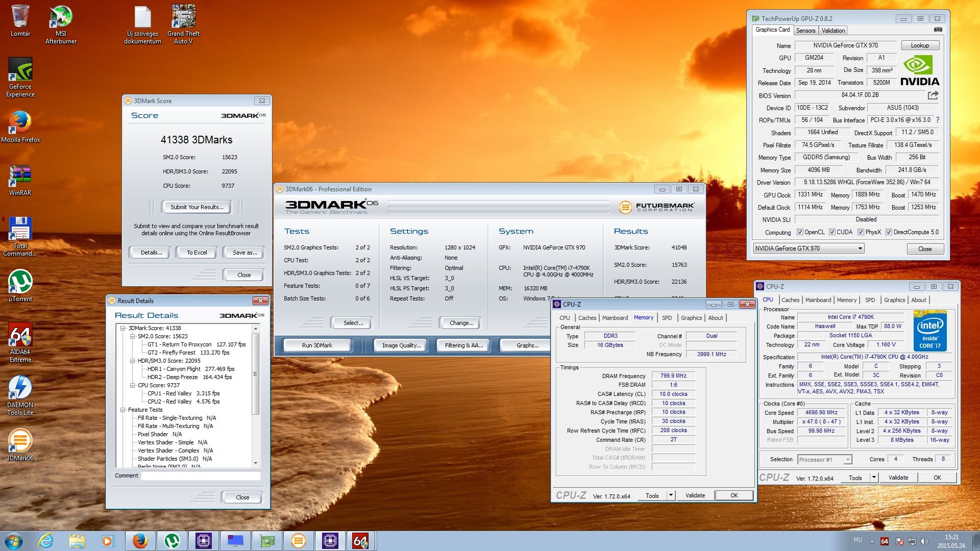Image resolution: width=980 pixels, height=551 pixels.
Task: Collapse the Feature Tests tree node
Action: [x=123, y=410]
